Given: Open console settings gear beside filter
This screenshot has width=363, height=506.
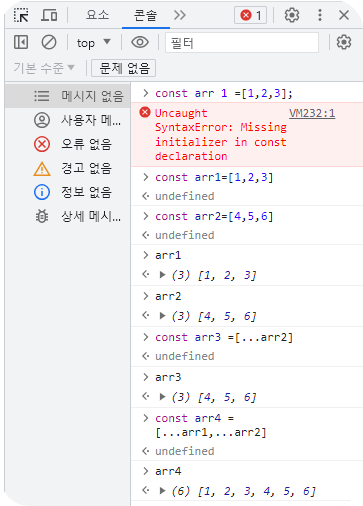Looking at the screenshot, I should point(344,42).
